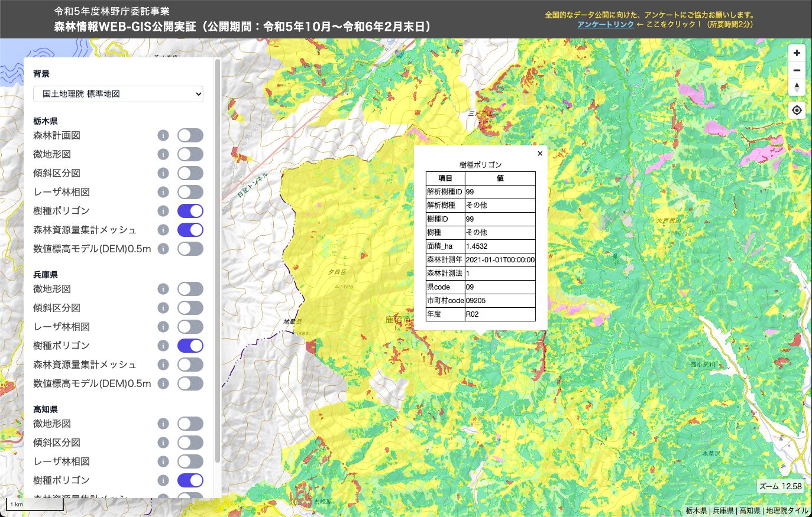Image resolution: width=812 pixels, height=517 pixels.
Task: Show info for 高知県 傾斜区分図
Action: 163,443
